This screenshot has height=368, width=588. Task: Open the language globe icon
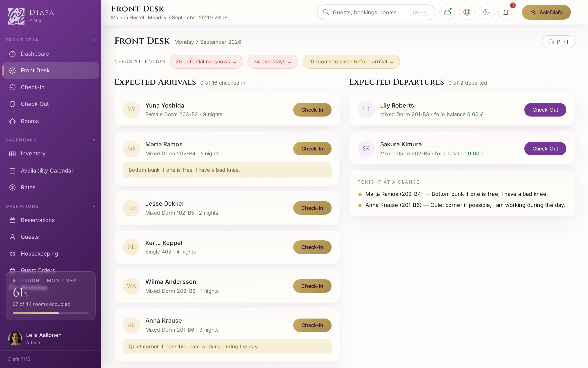pos(467,12)
